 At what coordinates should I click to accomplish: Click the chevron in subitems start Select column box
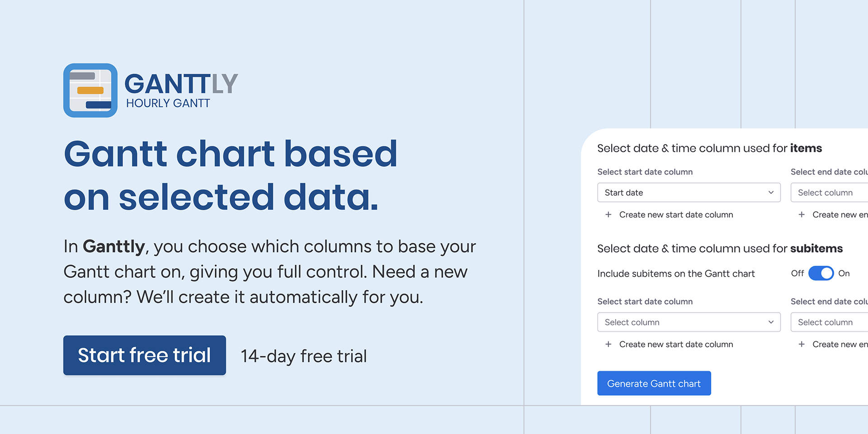(771, 322)
